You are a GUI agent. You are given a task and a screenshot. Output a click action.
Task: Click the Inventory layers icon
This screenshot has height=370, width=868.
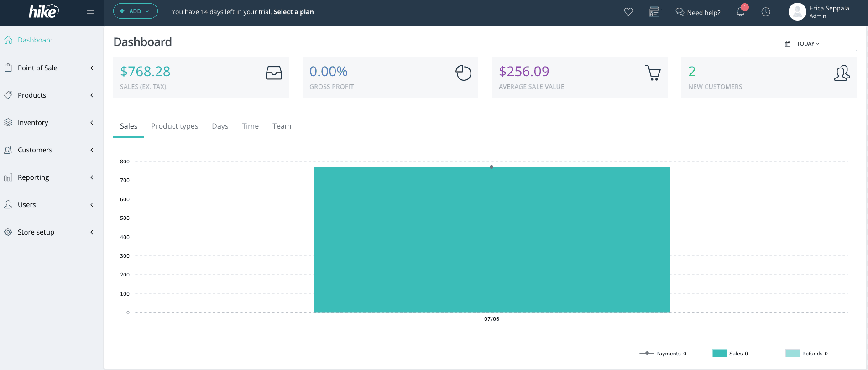(x=8, y=122)
